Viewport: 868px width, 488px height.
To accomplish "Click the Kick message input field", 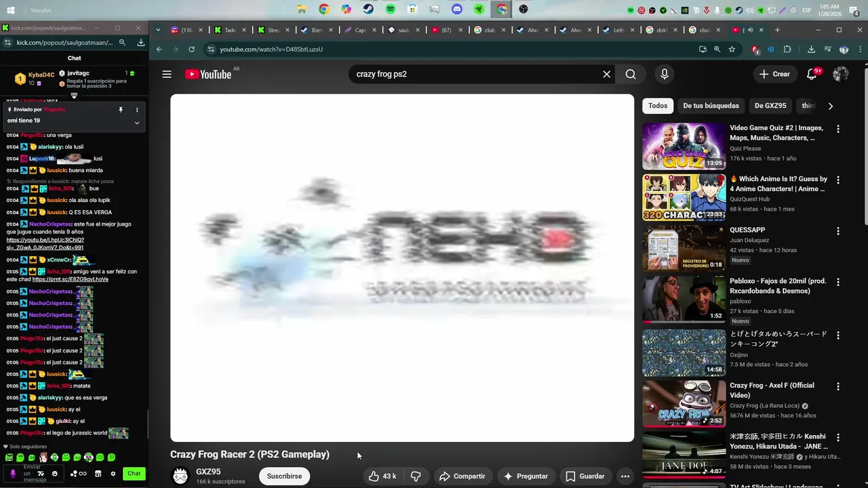I will click(33, 474).
